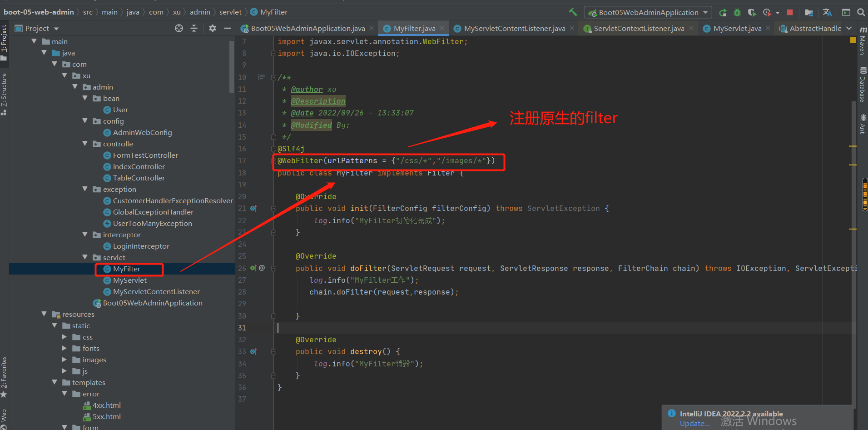Open the Ant tool window
The image size is (868, 430).
pos(863,124)
